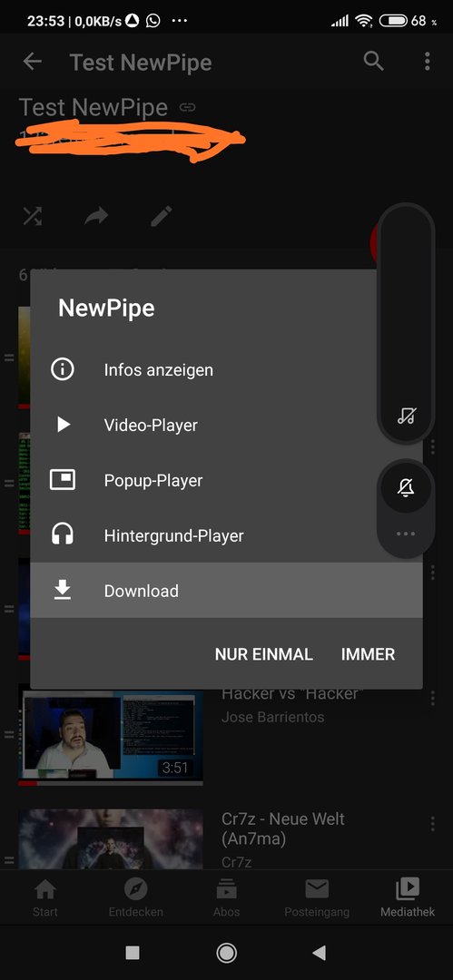453x980 pixels.
Task: Tap Android recent apps square button
Action: click(133, 953)
